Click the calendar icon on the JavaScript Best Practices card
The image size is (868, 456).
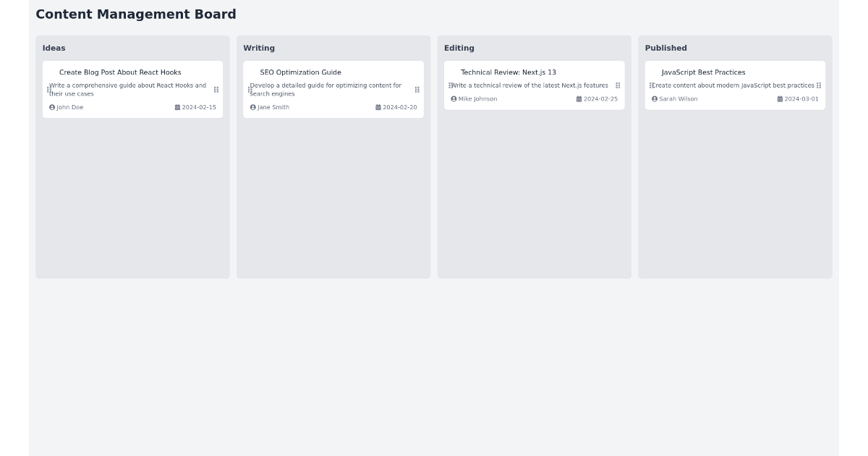pos(780,98)
